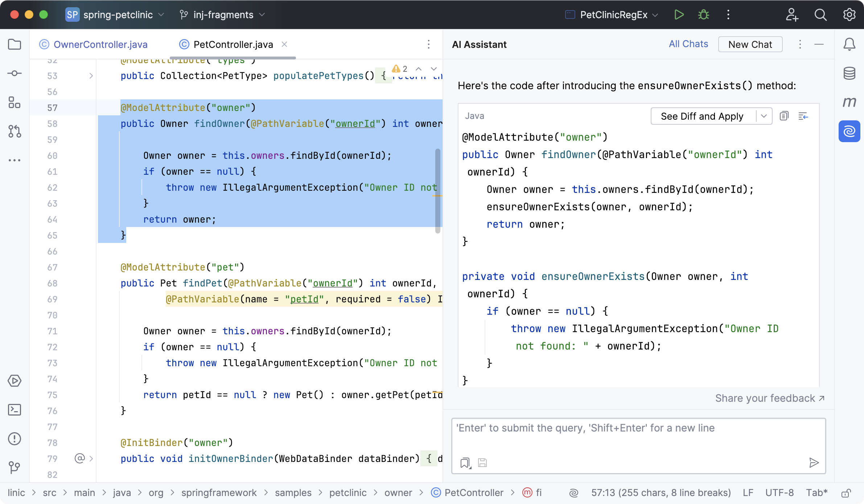The image size is (864, 504).
Task: Expand folded initOwnerBinder method at line 79
Action: click(91, 459)
